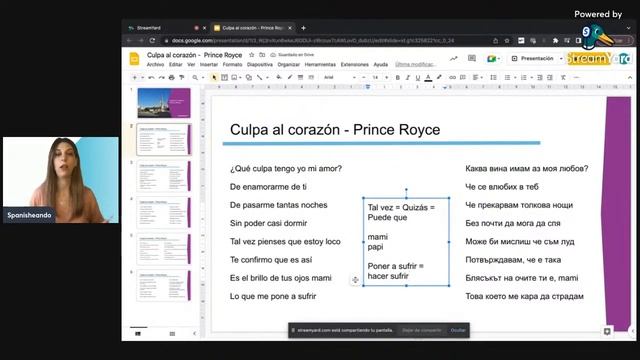Select the third slide thumbnail
This screenshot has height=360, width=640.
(x=164, y=176)
